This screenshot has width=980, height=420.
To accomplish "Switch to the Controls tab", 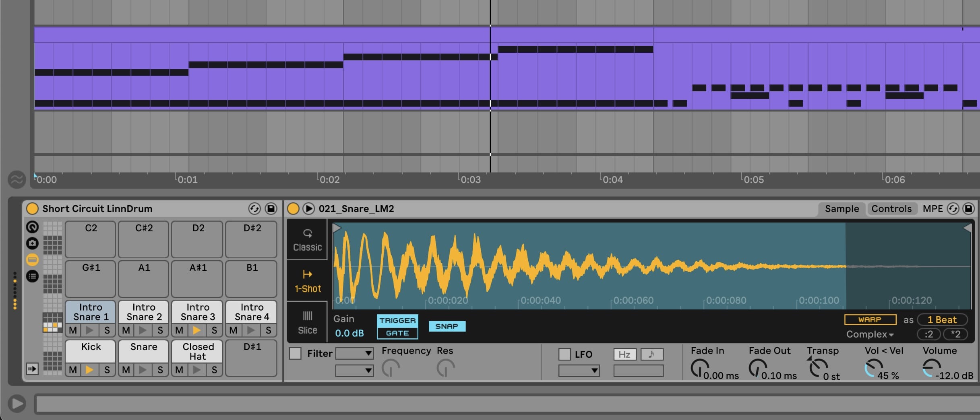I will click(891, 208).
